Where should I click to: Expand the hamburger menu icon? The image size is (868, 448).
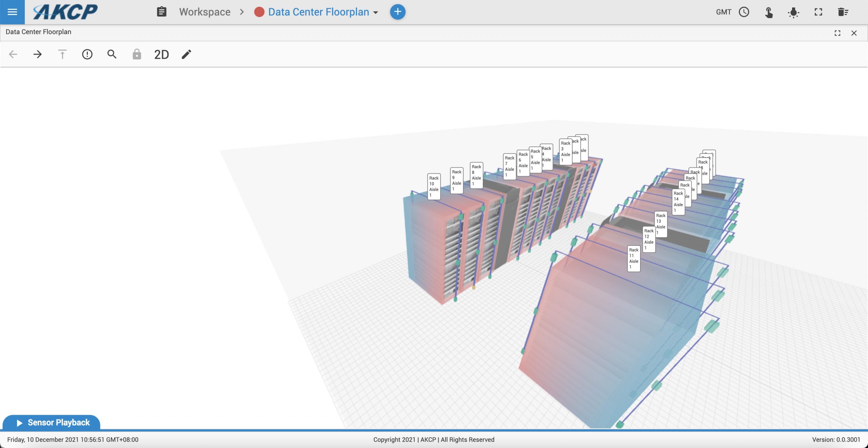pos(12,12)
